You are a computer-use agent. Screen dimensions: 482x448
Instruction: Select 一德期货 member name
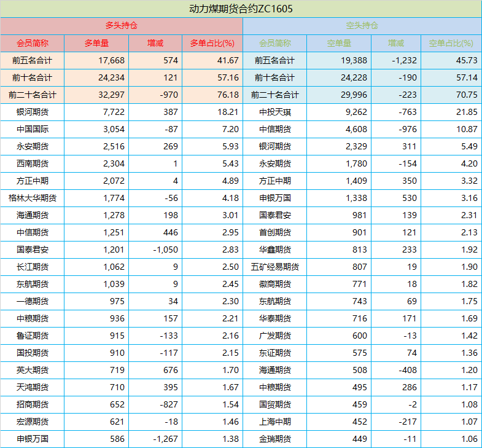click(33, 302)
